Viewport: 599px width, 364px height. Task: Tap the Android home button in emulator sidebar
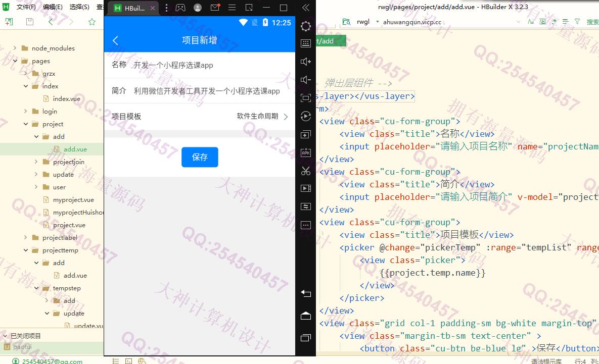(306, 316)
